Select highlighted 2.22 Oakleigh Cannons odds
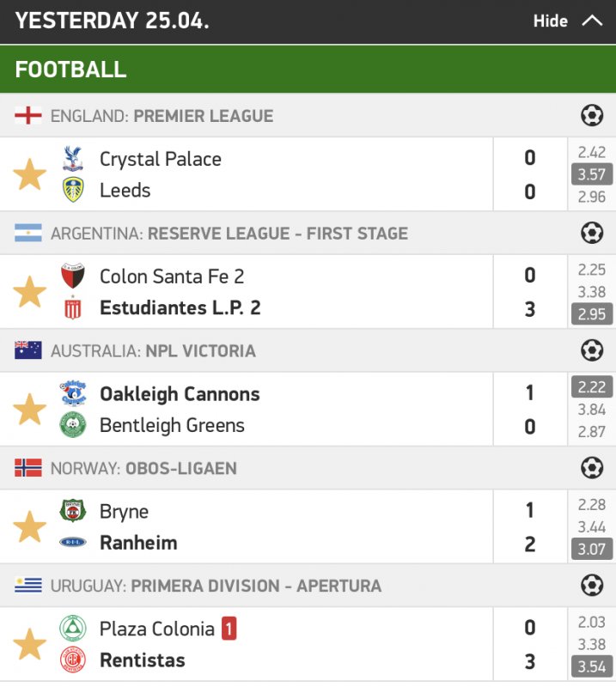Viewport: 616px width, 687px height. (x=591, y=387)
